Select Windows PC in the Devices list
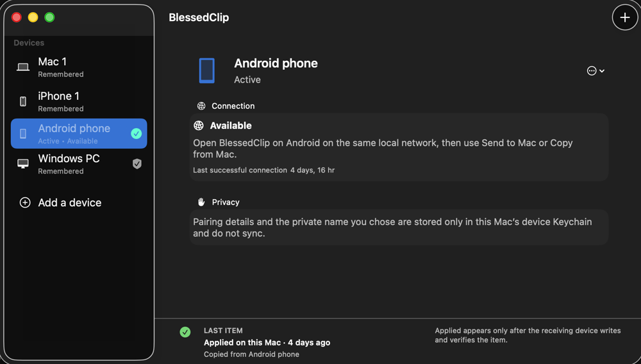 [79, 164]
